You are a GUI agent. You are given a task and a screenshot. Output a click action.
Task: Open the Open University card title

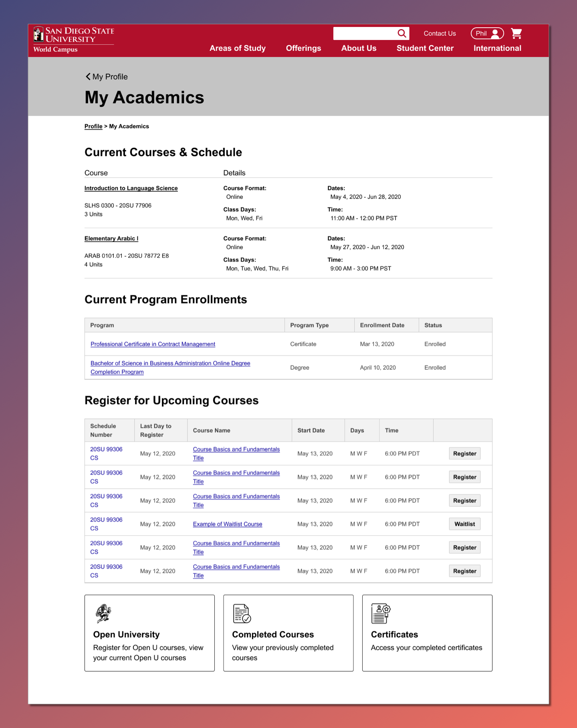[126, 634]
